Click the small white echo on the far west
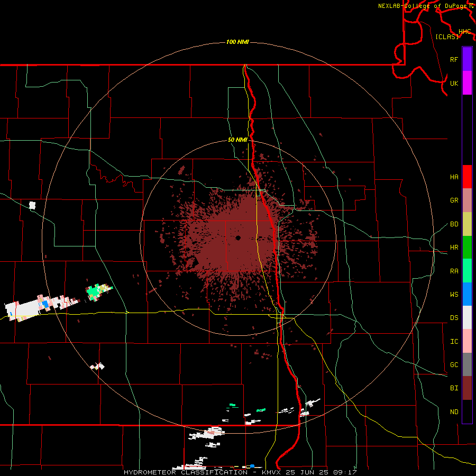This screenshot has height=476, width=476. click(32, 206)
